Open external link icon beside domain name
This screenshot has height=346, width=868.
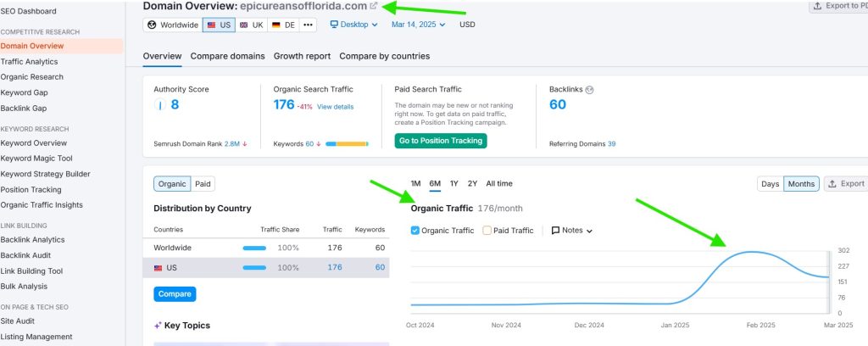click(374, 6)
